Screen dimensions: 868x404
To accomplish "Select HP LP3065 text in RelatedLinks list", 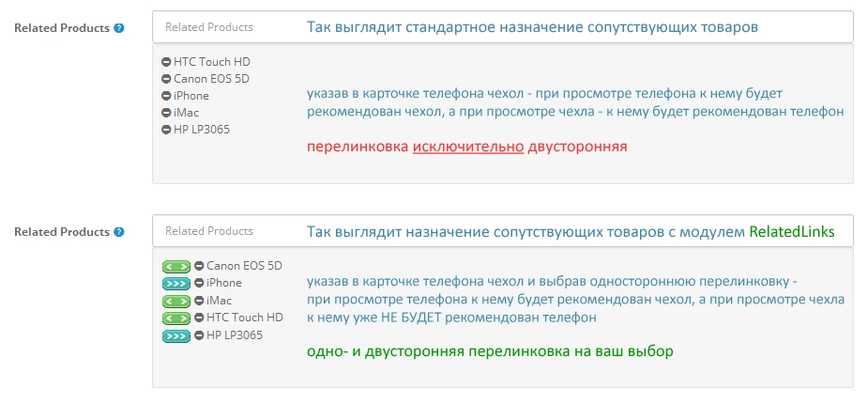I will [235, 335].
